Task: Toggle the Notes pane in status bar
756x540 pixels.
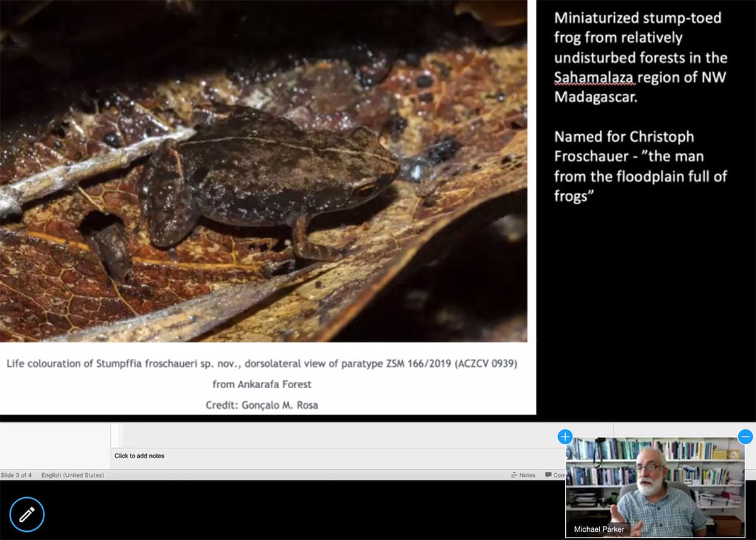Action: coord(523,475)
